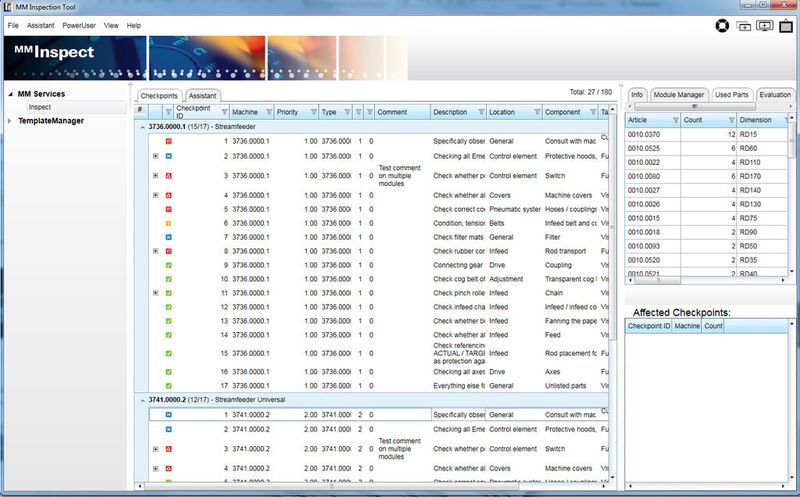Click the Checkpoint ID header in Affected Checkpoints

[x=648, y=326]
